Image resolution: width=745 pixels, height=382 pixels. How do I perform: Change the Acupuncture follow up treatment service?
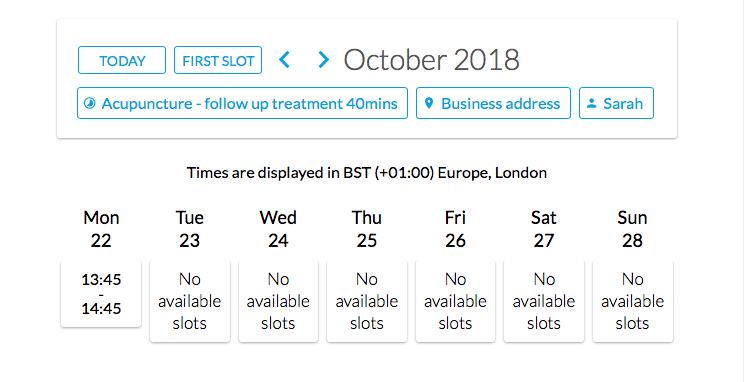[x=242, y=103]
